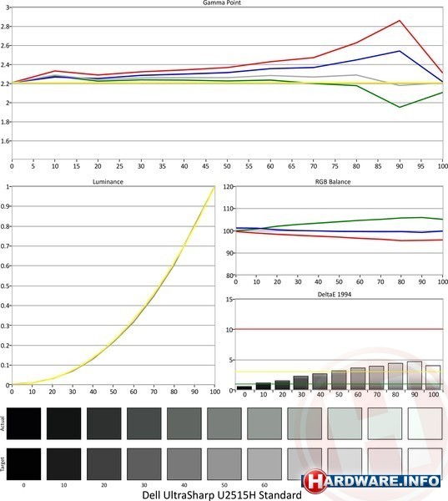Pick the Actual swatch for gray level 10
448x501 pixels.
tap(64, 423)
